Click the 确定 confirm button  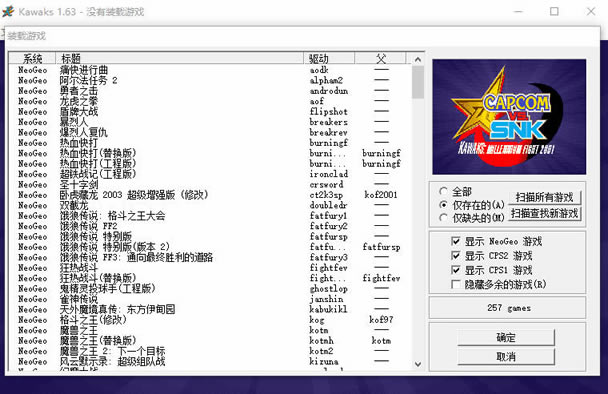[x=506, y=337]
